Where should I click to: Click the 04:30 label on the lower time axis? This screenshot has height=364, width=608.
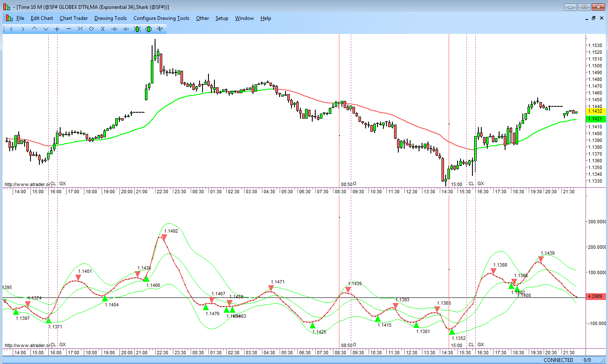269,353
